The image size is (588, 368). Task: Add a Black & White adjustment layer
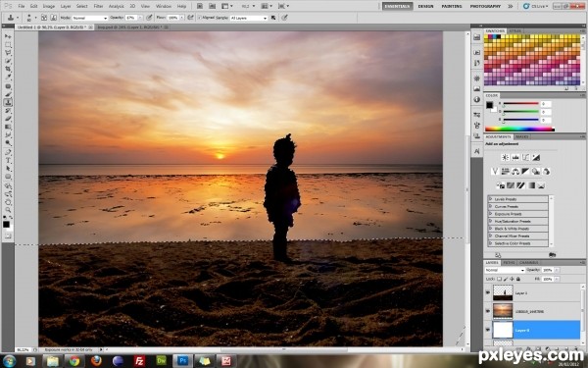coord(525,171)
